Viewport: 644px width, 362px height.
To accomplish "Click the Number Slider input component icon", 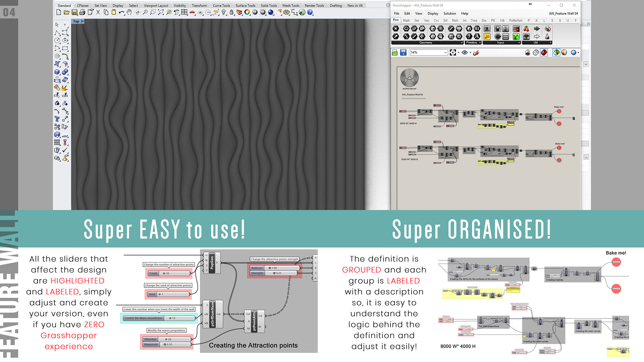I will (x=487, y=29).
